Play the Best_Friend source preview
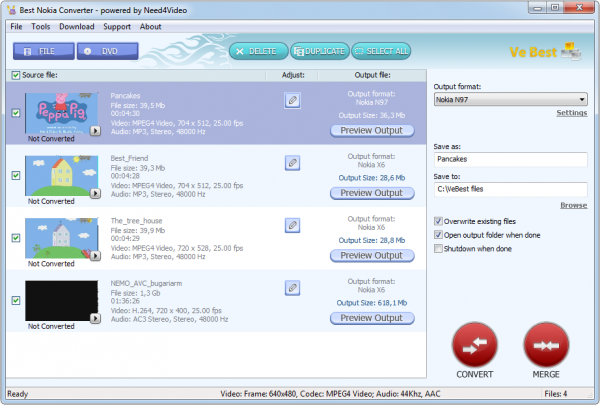Viewport: 600px width, 405px height. tap(95, 193)
